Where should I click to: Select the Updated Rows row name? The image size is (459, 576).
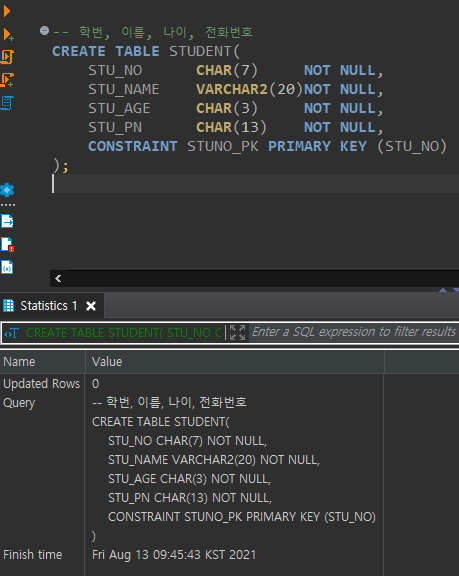pos(41,384)
